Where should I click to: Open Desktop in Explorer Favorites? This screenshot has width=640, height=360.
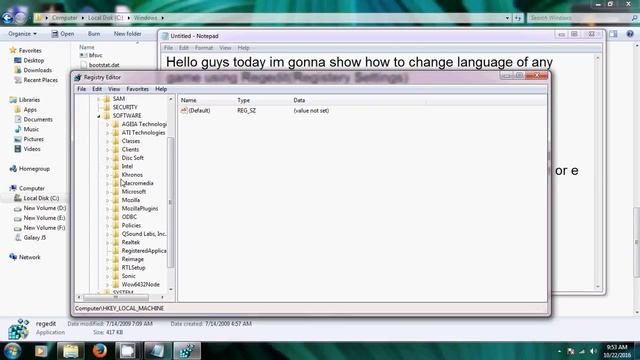[x=33, y=60]
